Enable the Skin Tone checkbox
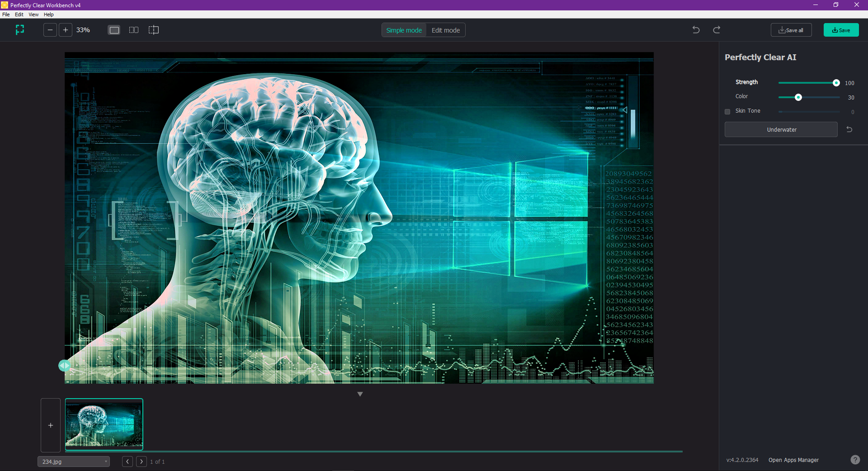This screenshot has height=471, width=868. click(x=727, y=112)
